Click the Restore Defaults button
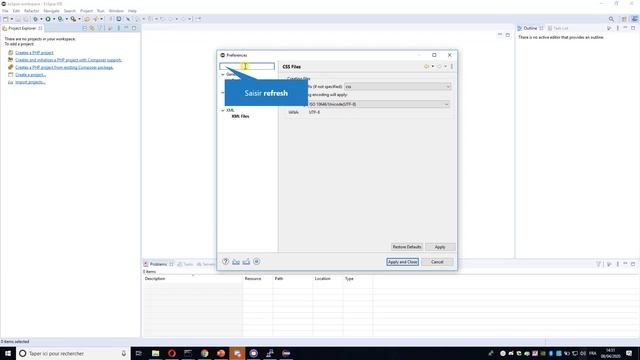 pos(407,247)
